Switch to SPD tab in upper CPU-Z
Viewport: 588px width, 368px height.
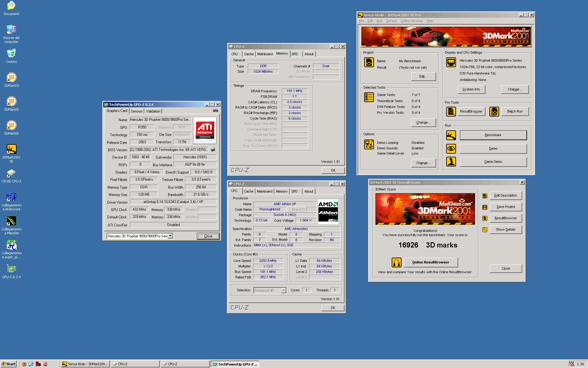295,54
